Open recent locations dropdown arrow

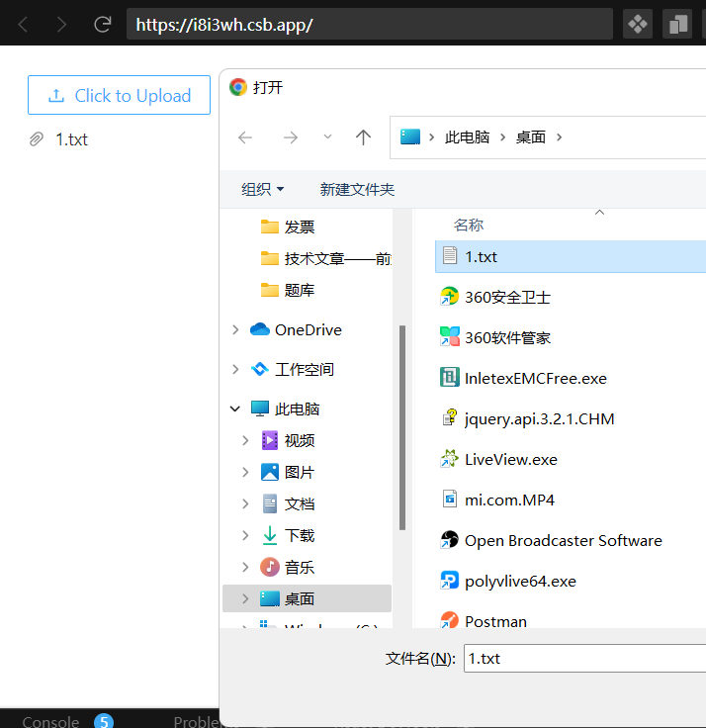pos(327,136)
